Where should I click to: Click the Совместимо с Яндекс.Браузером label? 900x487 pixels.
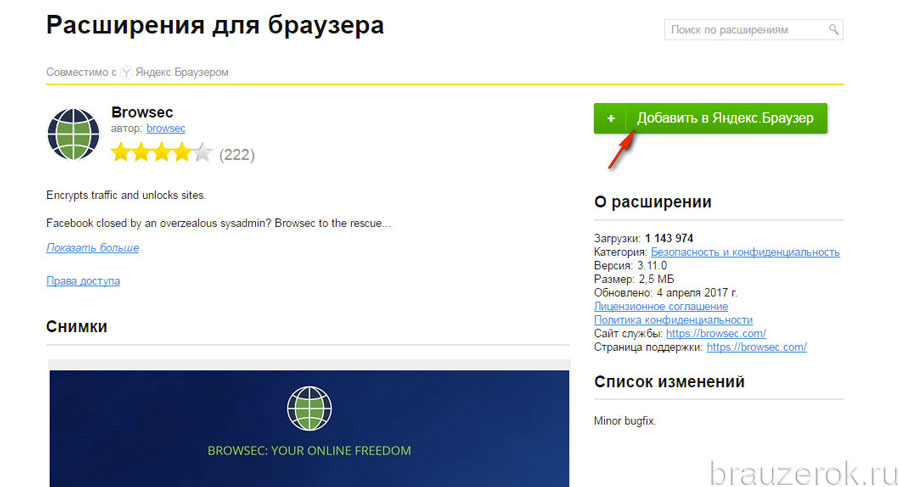pos(137,72)
